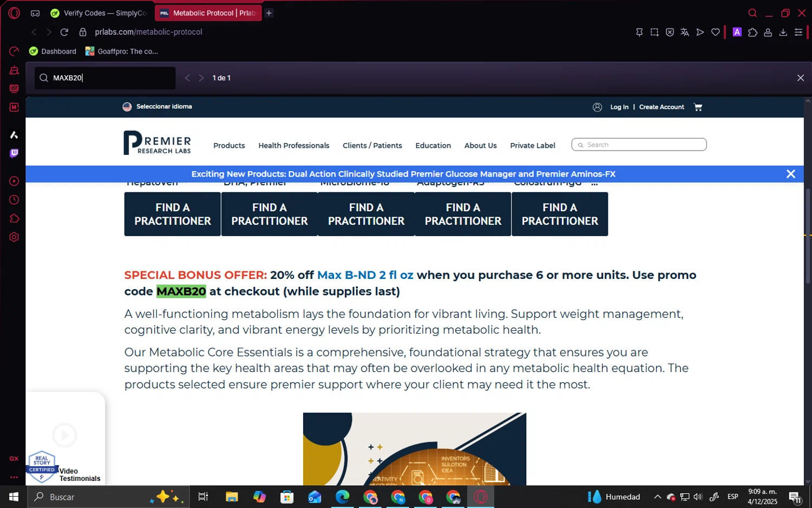
Task: Open GX Control speedometer icon in sidebar
Action: (x=14, y=51)
